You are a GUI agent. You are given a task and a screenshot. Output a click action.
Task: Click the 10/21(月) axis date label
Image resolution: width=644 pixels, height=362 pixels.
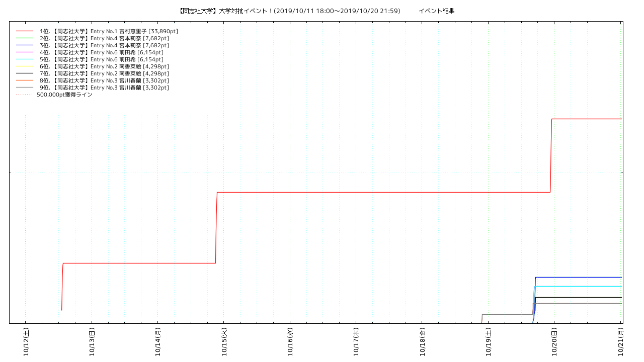click(620, 341)
